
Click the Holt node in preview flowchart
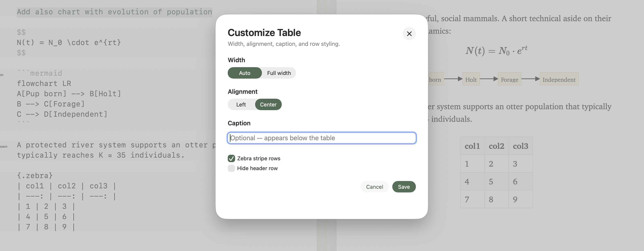point(471,79)
